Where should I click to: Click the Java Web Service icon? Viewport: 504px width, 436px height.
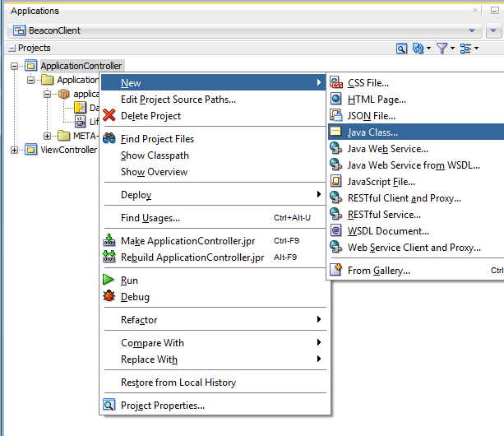click(x=336, y=148)
